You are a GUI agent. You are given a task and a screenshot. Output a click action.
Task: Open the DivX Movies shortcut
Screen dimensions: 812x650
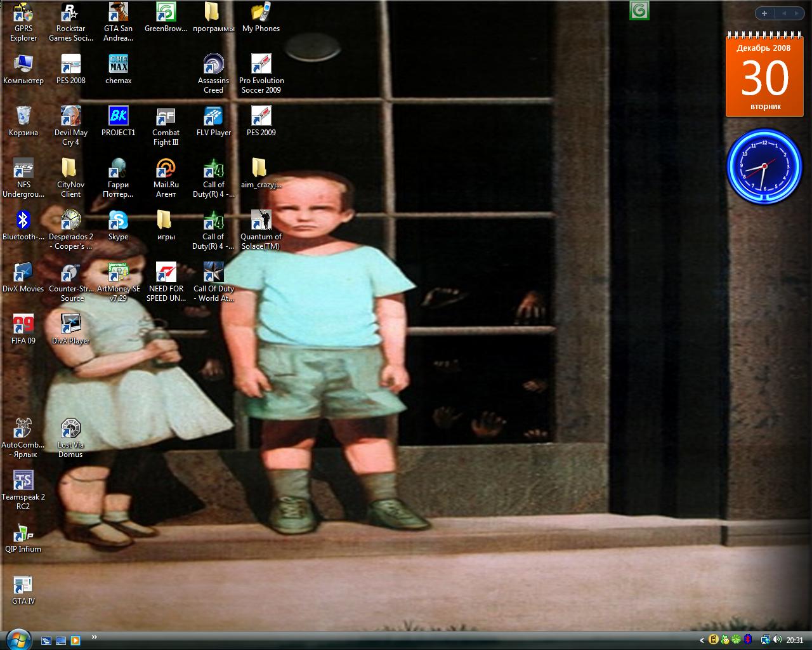tap(23, 277)
